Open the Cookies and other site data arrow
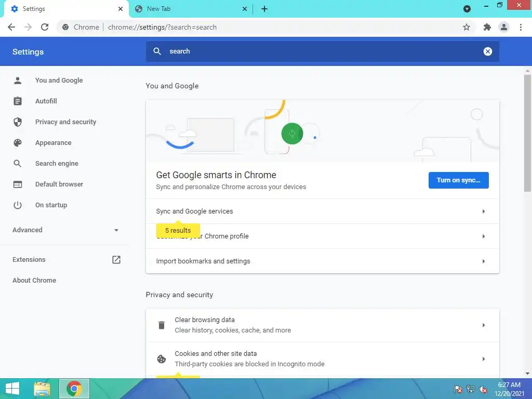Image resolution: width=532 pixels, height=399 pixels. 484,359
